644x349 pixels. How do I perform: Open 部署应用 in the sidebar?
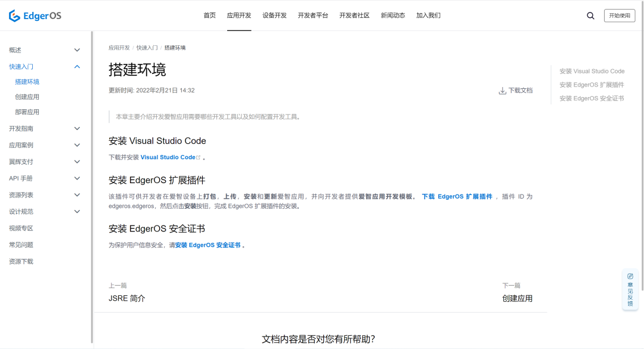(x=27, y=112)
